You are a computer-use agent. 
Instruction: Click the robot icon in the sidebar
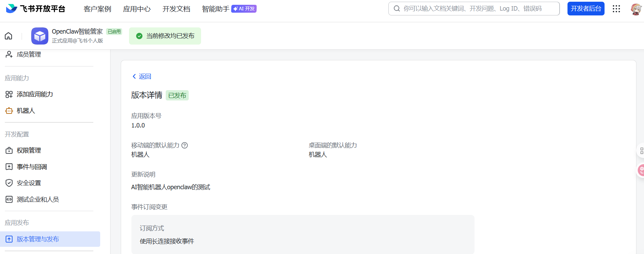[x=9, y=111]
